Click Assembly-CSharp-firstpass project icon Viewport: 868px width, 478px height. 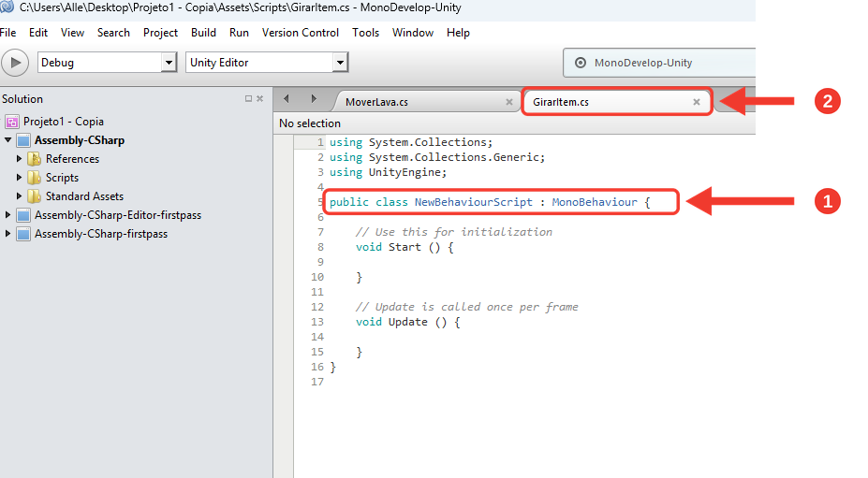coord(23,234)
